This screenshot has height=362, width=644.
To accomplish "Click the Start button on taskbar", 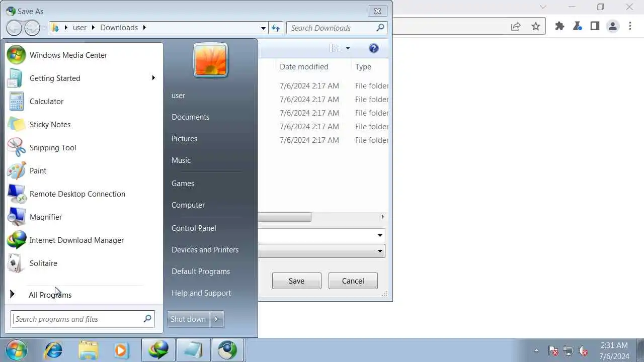I will click(17, 350).
